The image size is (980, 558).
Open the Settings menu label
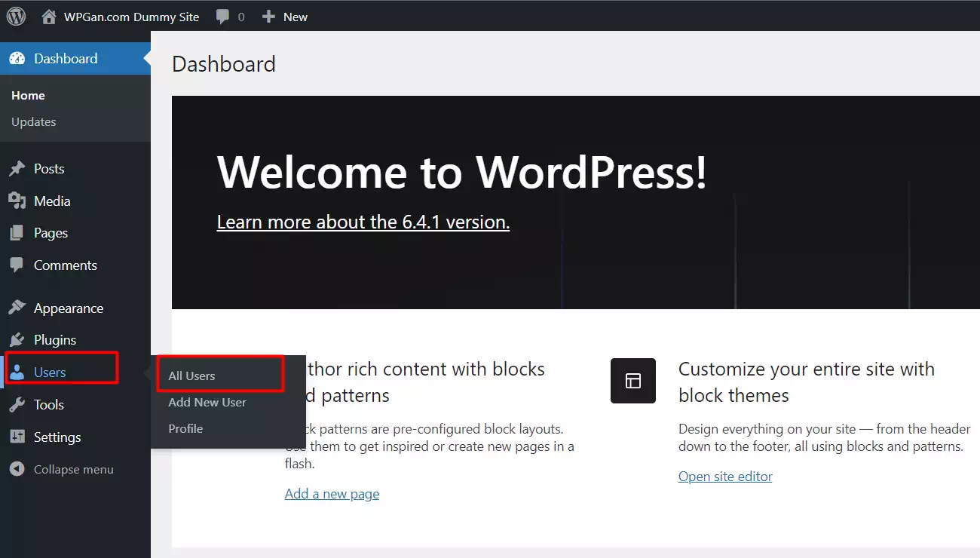click(x=57, y=437)
